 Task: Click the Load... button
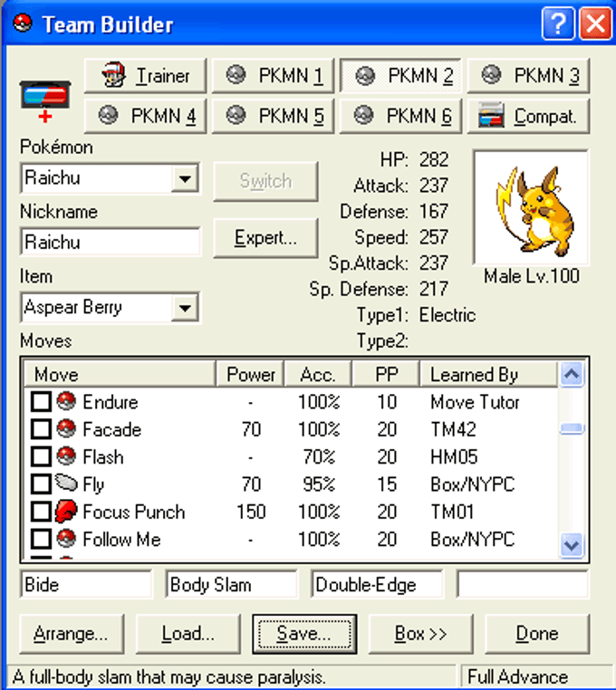point(188,634)
